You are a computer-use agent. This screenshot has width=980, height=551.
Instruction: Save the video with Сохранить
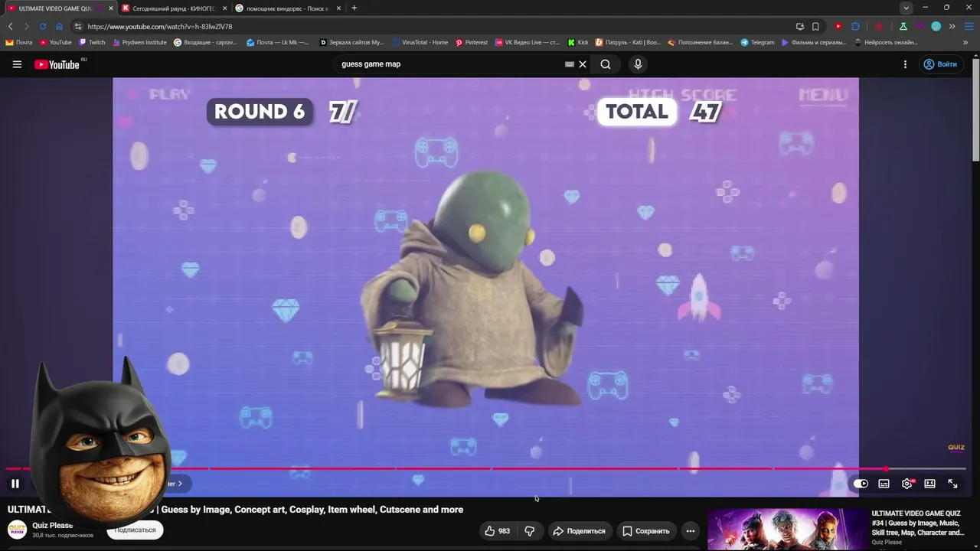645,531
